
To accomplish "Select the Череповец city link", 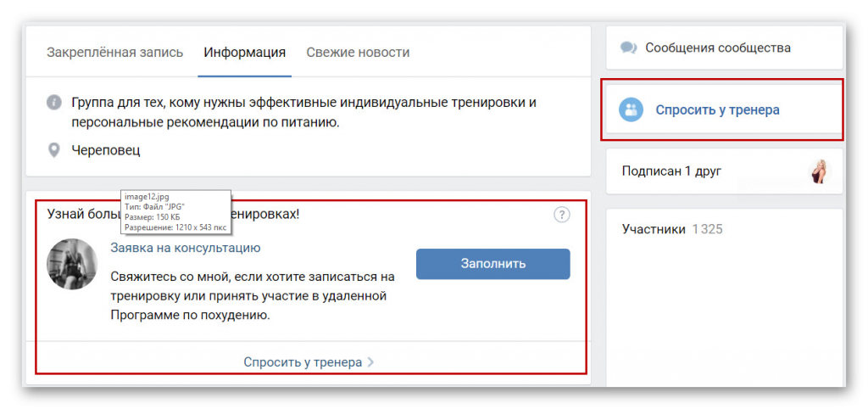I will tap(106, 150).
